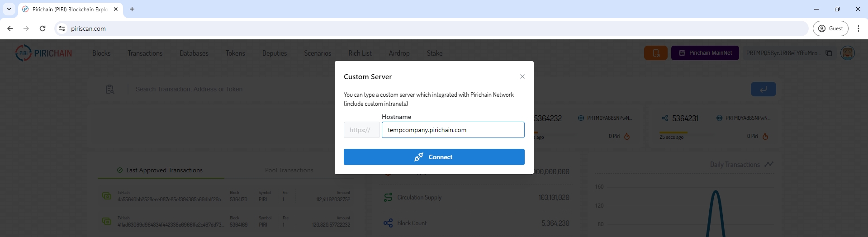
Task: Click the Connect button
Action: [x=434, y=157]
